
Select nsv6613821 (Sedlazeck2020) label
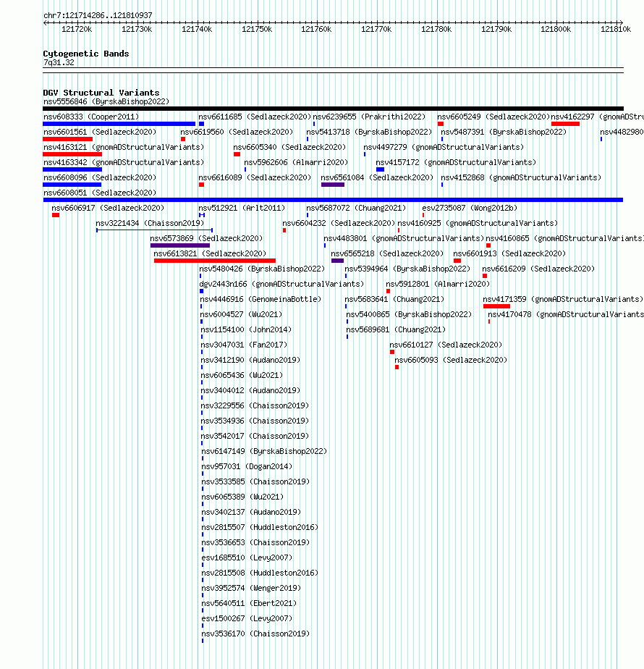209,254
